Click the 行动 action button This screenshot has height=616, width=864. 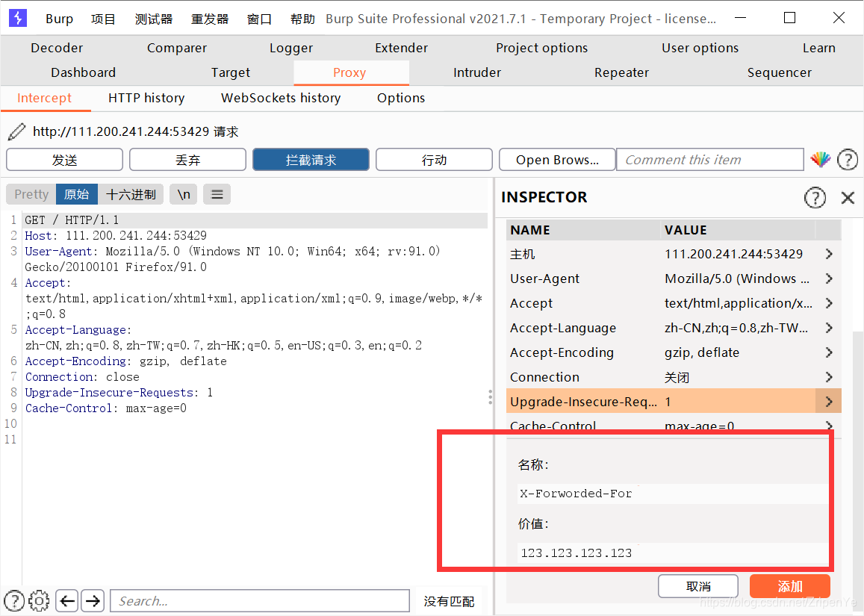pos(434,160)
